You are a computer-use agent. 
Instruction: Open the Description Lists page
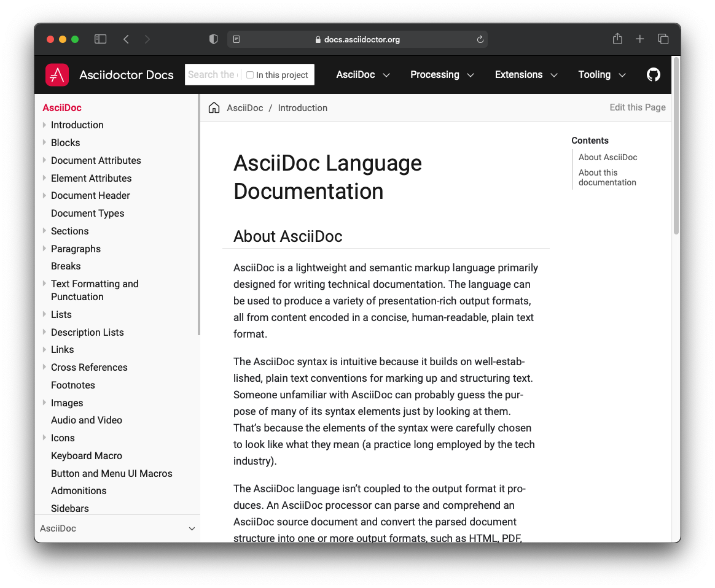88,332
